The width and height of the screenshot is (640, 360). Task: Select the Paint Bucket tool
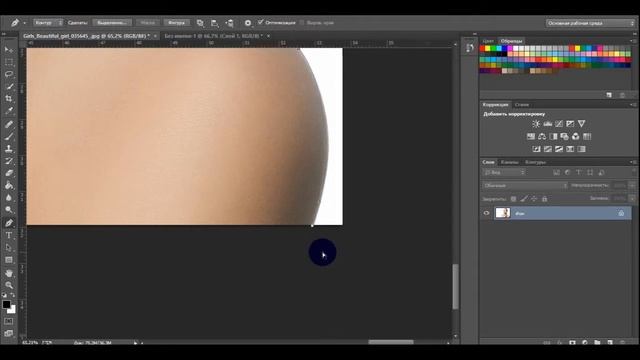coord(9,186)
